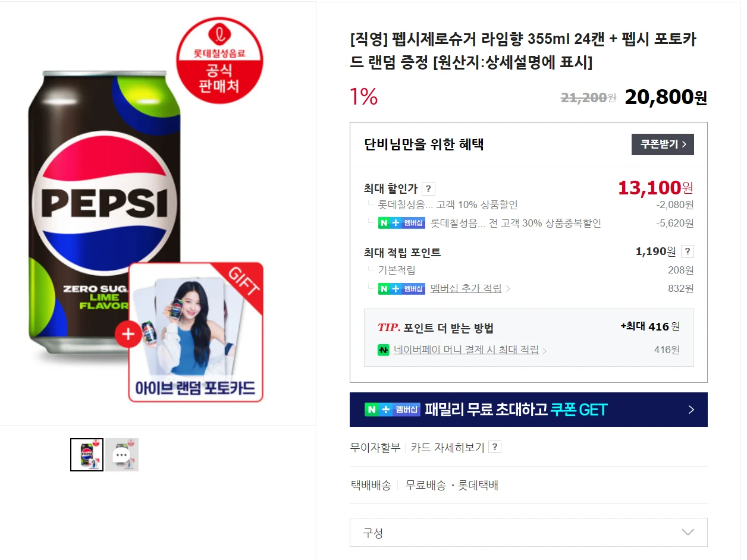Select the second thumbnail with ellipsis bubble

[x=122, y=455]
